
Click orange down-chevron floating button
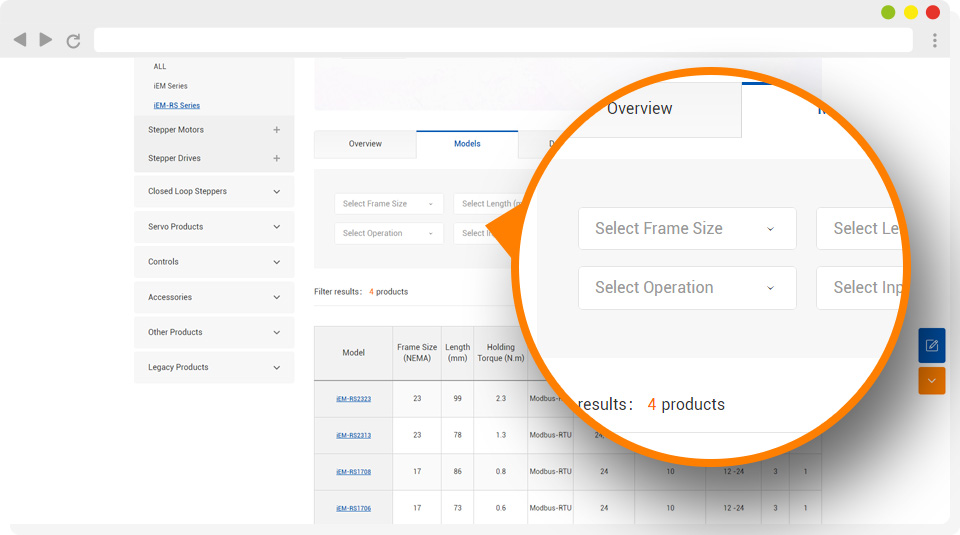931,381
